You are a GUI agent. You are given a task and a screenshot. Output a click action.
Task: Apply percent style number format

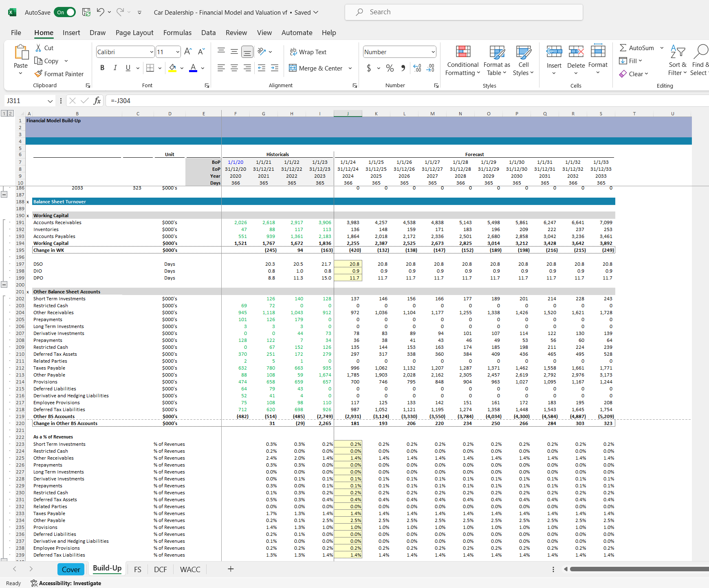390,68
